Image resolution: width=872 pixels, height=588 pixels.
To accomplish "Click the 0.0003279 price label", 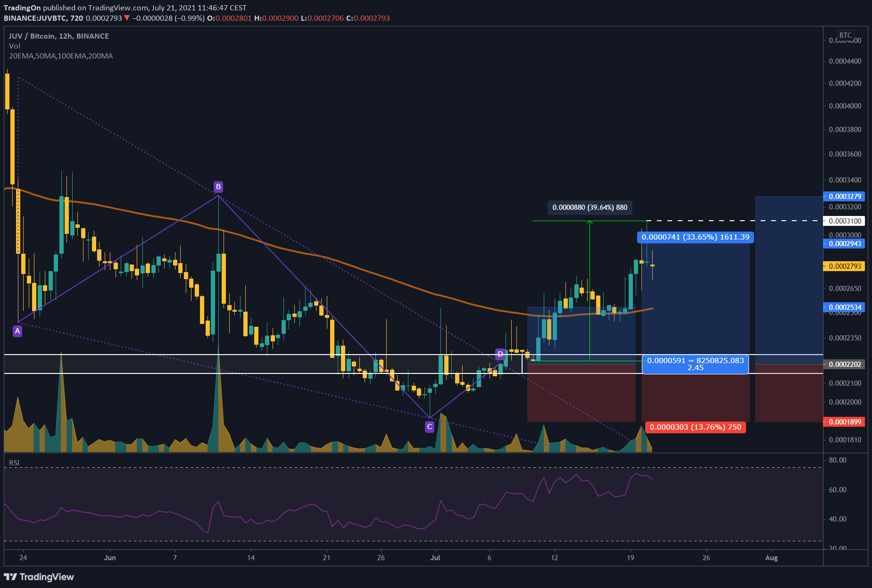I will (x=844, y=196).
